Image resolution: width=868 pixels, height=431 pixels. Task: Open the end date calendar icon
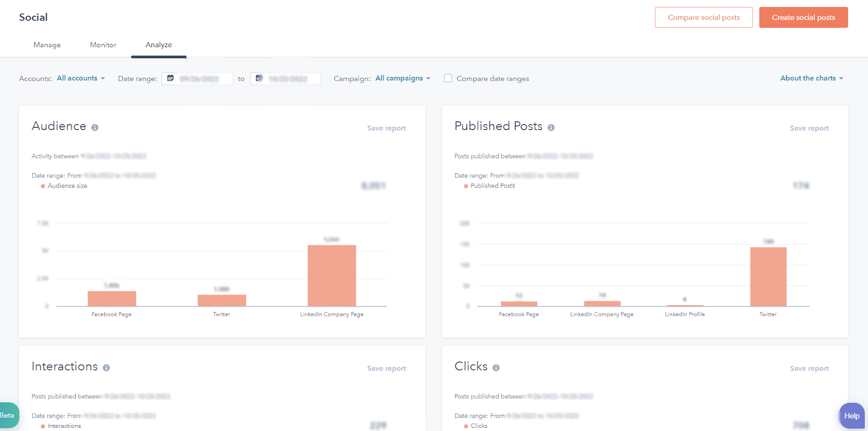(x=259, y=78)
